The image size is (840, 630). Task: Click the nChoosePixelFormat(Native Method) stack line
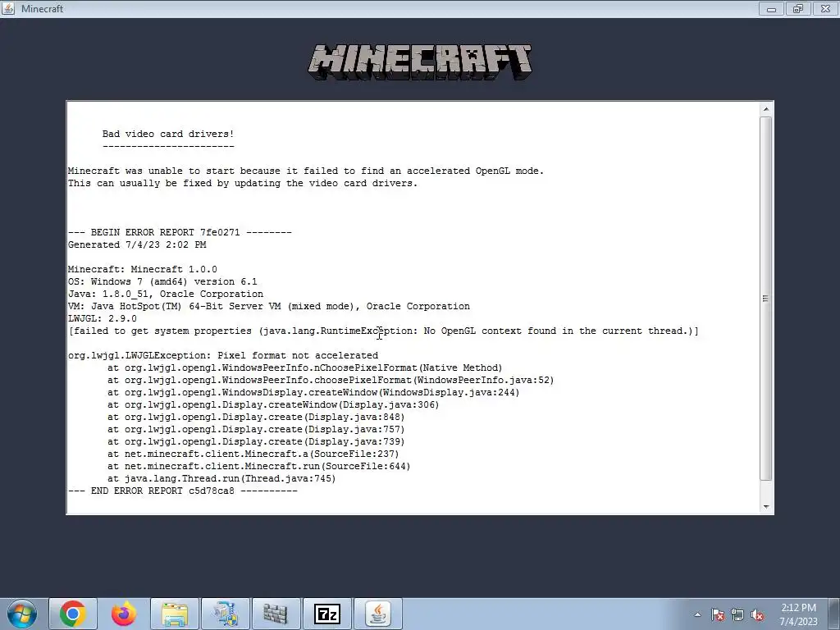click(x=305, y=368)
